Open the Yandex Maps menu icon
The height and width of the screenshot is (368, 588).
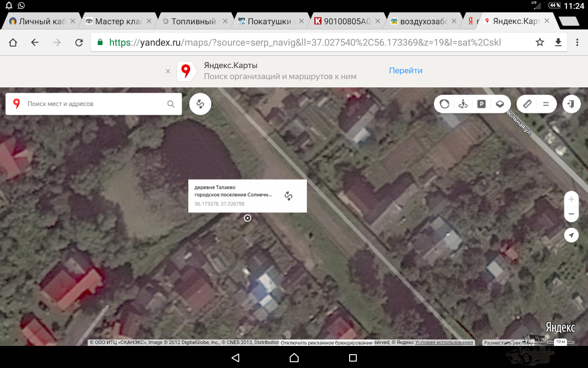point(546,104)
